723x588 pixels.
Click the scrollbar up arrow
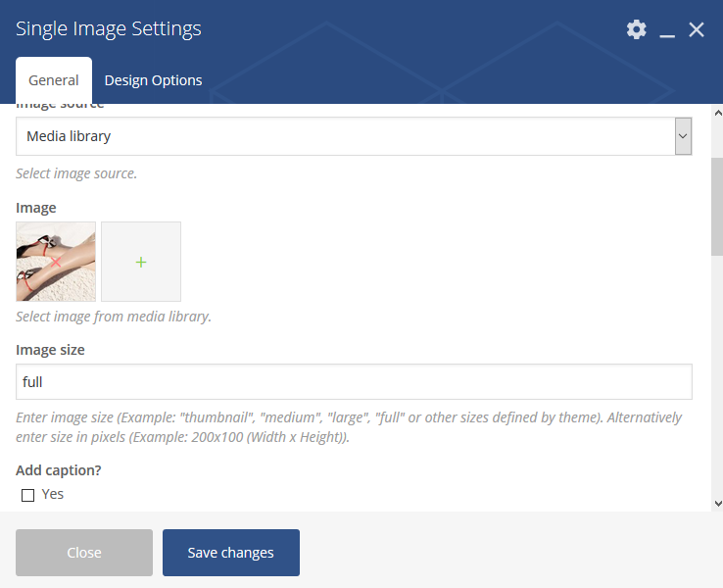[717, 113]
